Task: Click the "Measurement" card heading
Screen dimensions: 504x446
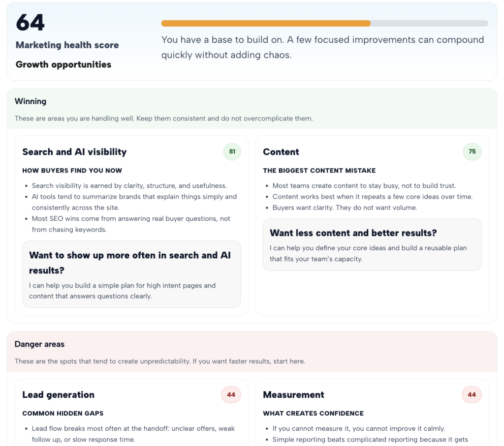Action: (293, 395)
